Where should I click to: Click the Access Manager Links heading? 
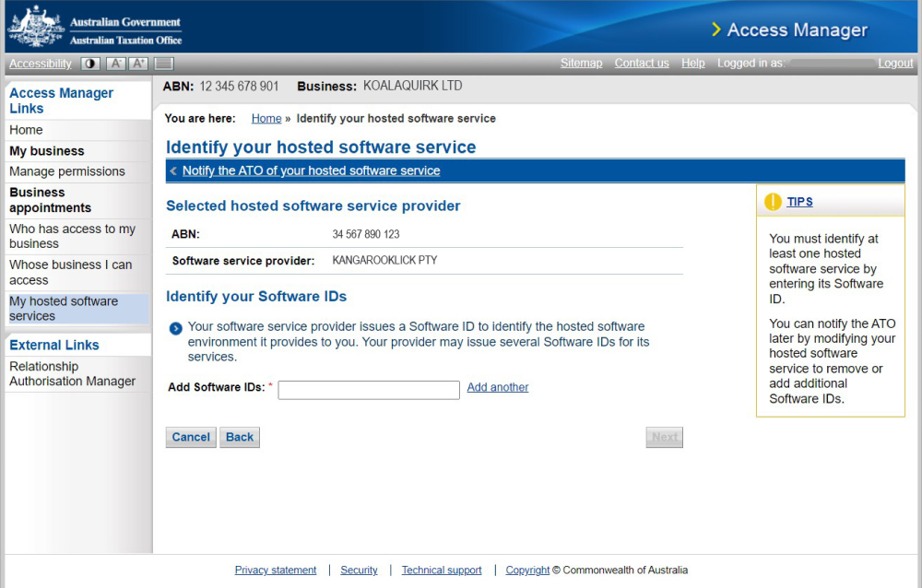pos(61,100)
